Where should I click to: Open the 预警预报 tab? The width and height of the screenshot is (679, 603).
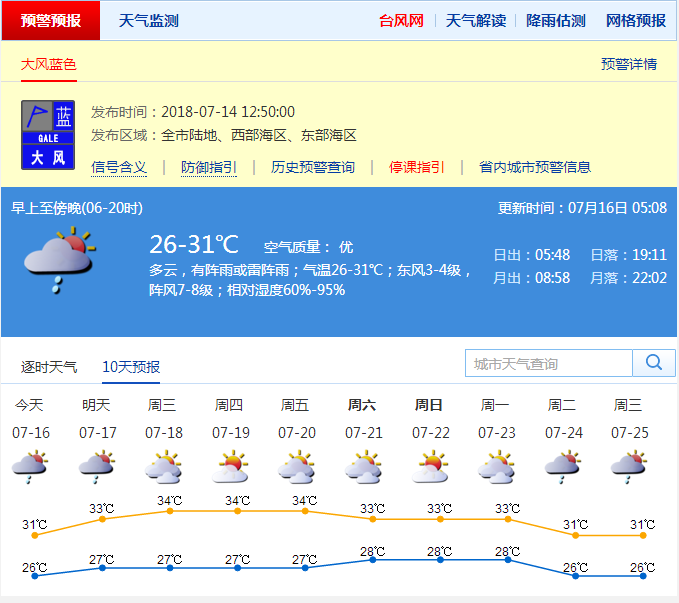pos(51,21)
